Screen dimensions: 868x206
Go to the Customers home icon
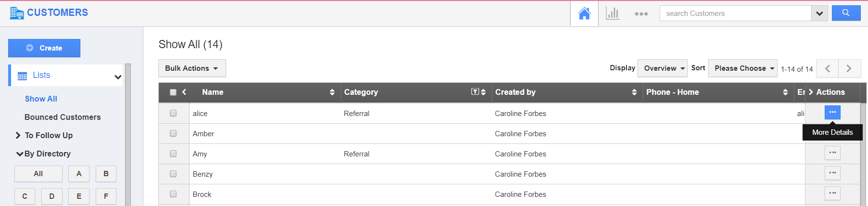(584, 13)
